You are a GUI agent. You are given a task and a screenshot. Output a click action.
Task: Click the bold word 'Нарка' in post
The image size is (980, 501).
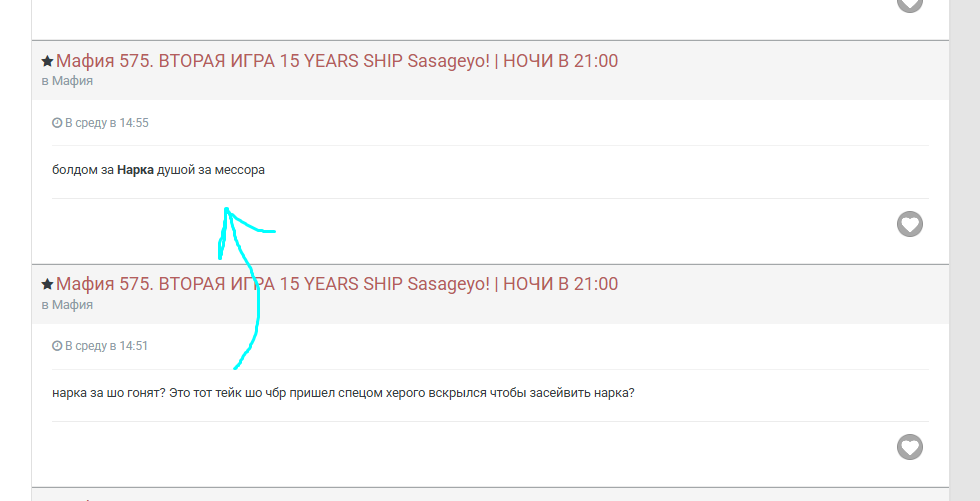tap(135, 170)
